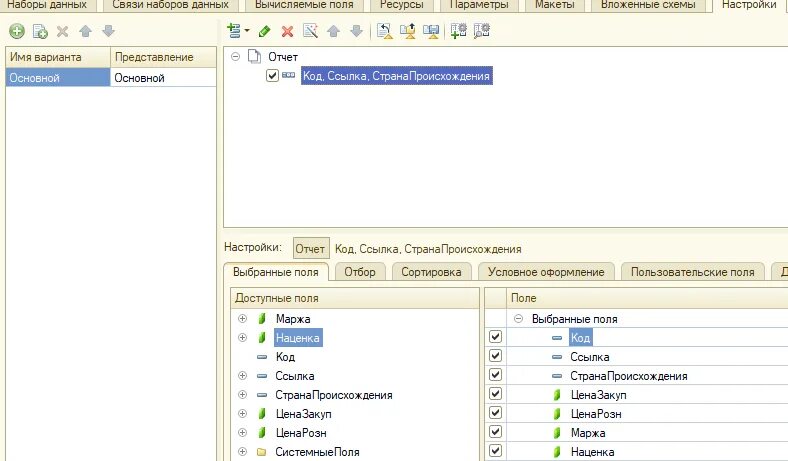Switch to Связи наборов данных tab
788x461 pixels.
pyautogui.click(x=170, y=5)
